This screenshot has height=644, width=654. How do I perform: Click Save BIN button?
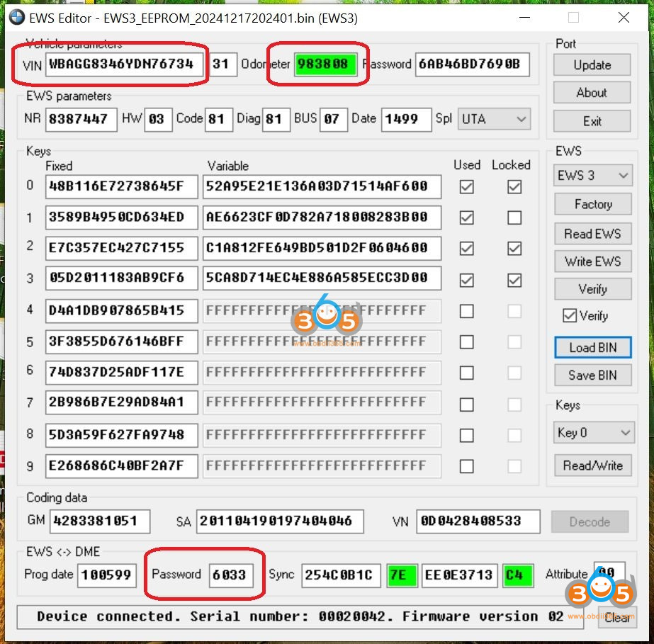point(592,375)
